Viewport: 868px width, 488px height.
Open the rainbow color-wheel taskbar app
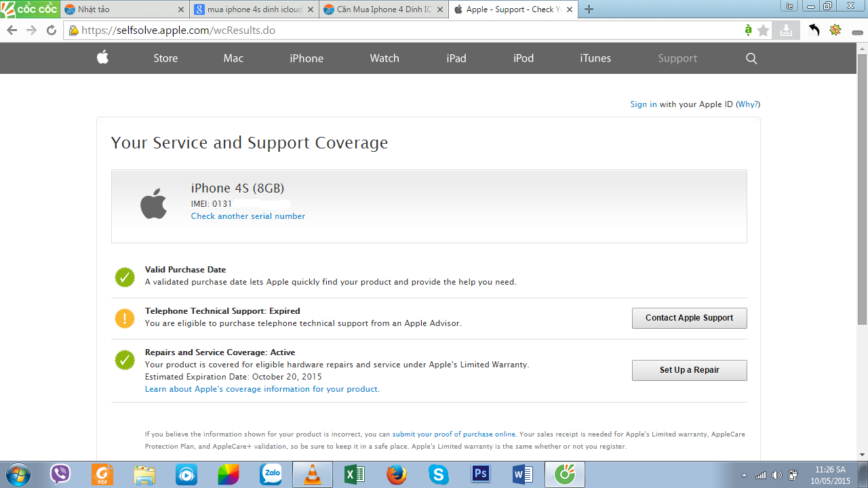pos(229,474)
